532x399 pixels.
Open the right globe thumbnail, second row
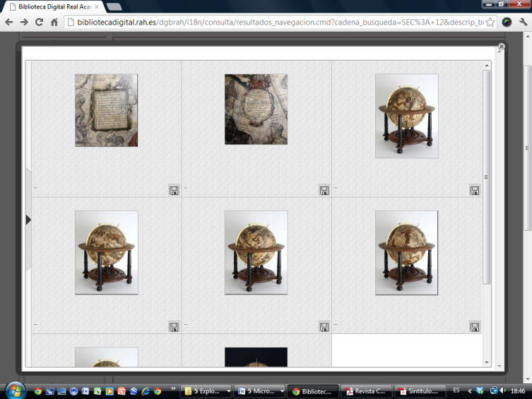pyautogui.click(x=406, y=253)
